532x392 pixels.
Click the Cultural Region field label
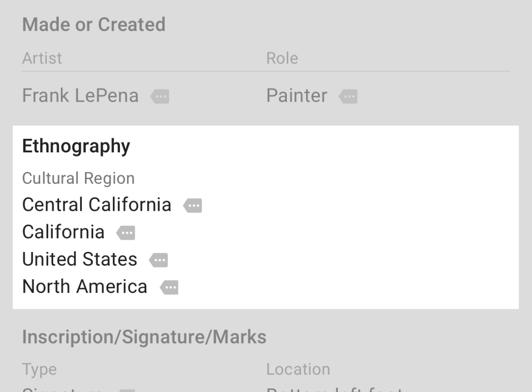click(78, 178)
